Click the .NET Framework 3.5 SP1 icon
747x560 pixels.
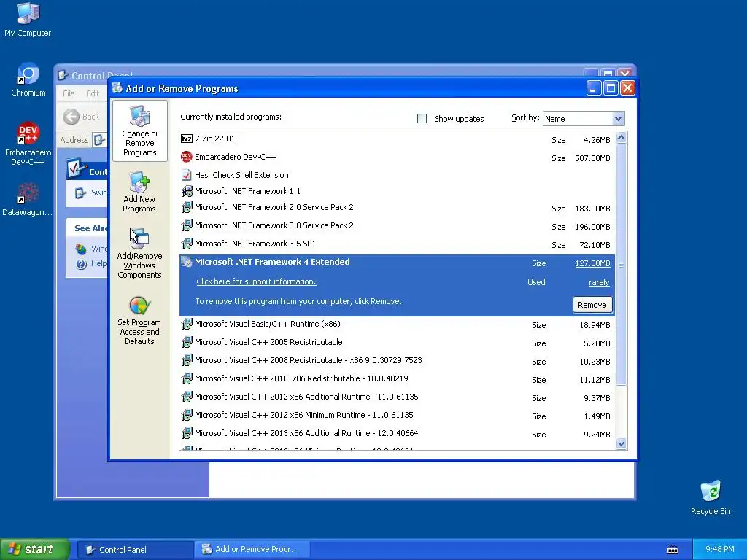[187, 244]
